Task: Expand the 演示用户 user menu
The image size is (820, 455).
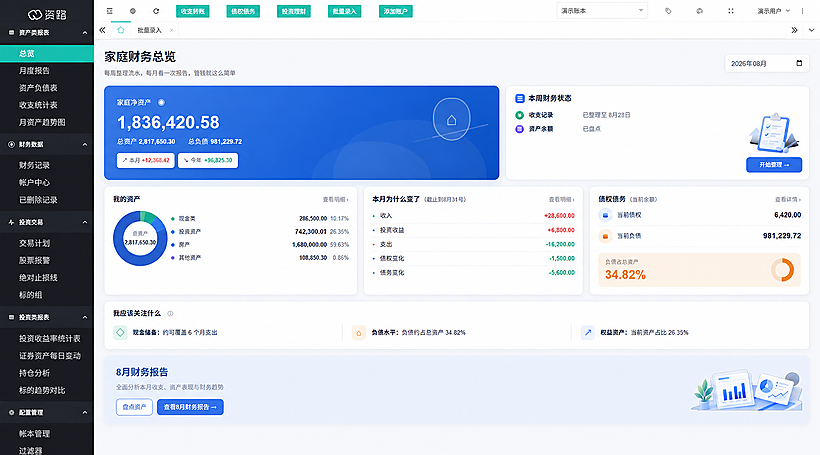Action: coord(773,10)
